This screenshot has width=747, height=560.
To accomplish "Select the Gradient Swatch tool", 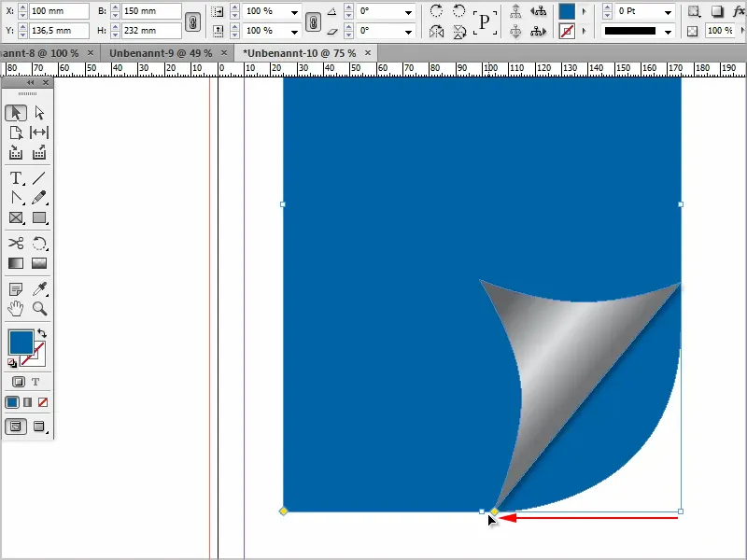I will click(16, 263).
